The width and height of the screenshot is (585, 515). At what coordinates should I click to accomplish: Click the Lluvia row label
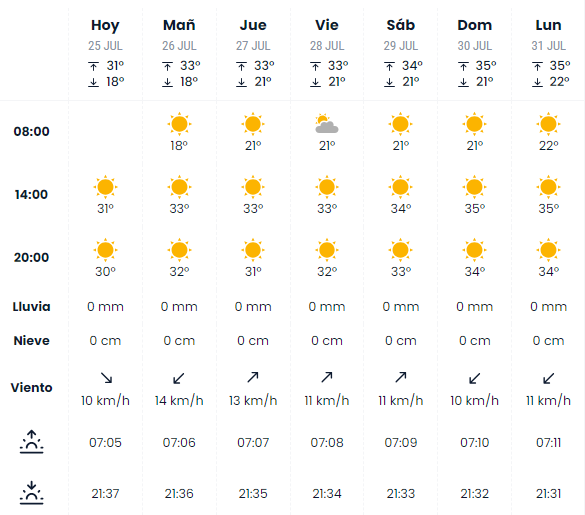coord(31,306)
